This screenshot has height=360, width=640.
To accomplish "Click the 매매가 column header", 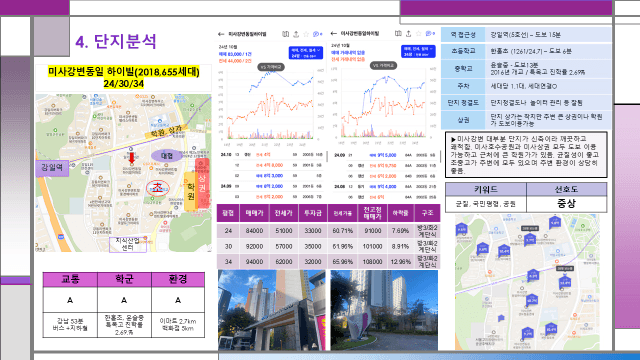I will 254,213.
